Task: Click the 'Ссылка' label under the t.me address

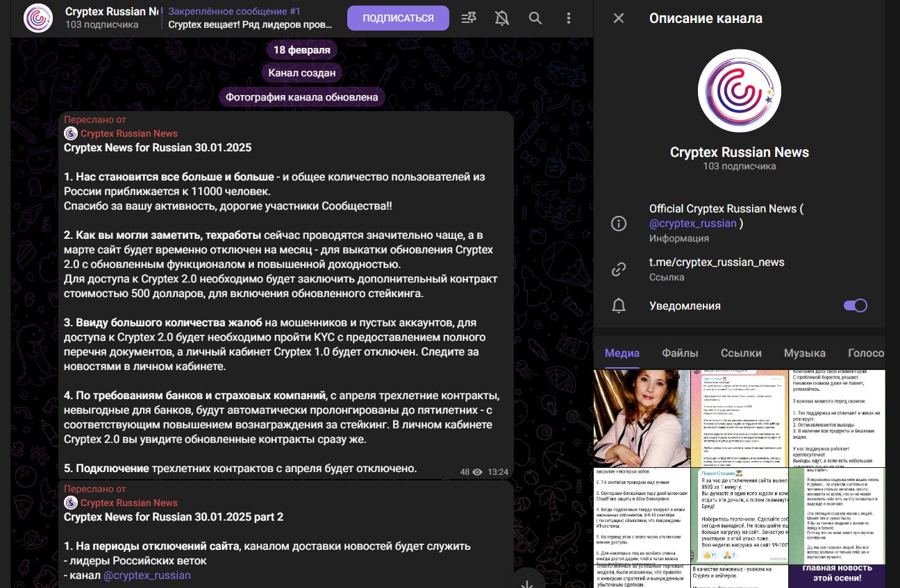Action: tap(667, 277)
